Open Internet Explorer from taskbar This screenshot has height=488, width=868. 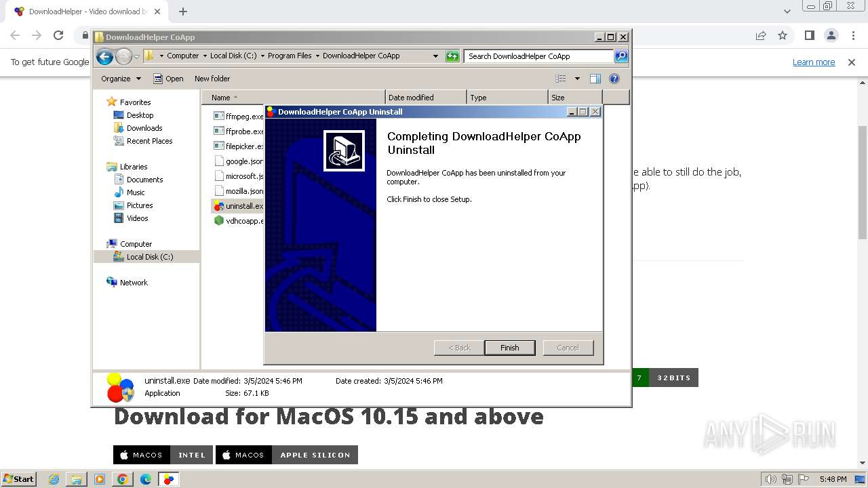(x=54, y=479)
